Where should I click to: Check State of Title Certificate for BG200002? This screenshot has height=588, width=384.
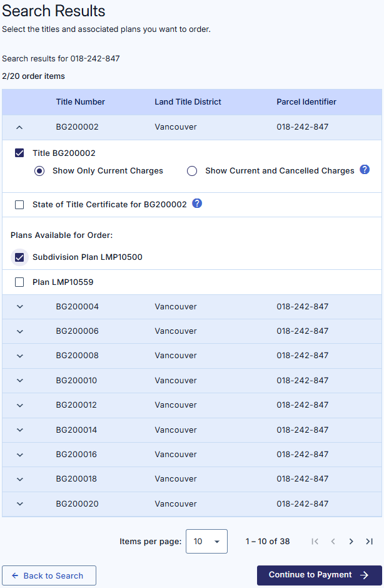coord(19,205)
